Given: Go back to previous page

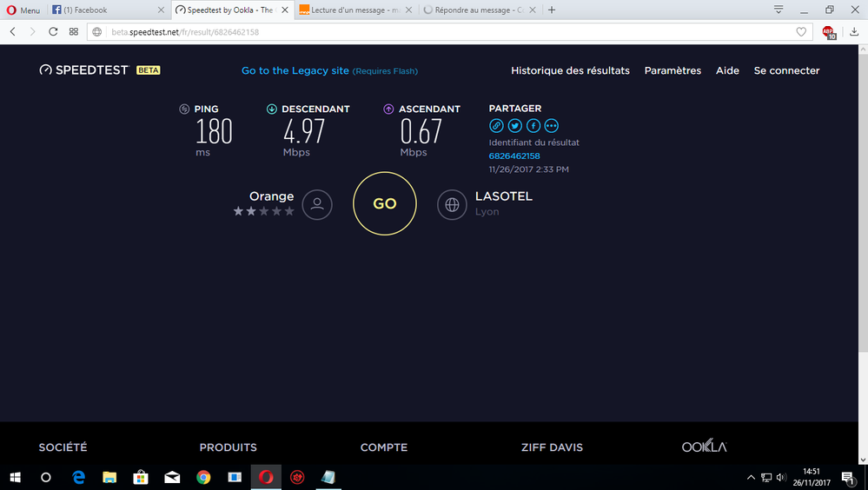Looking at the screenshot, I should 13,31.
